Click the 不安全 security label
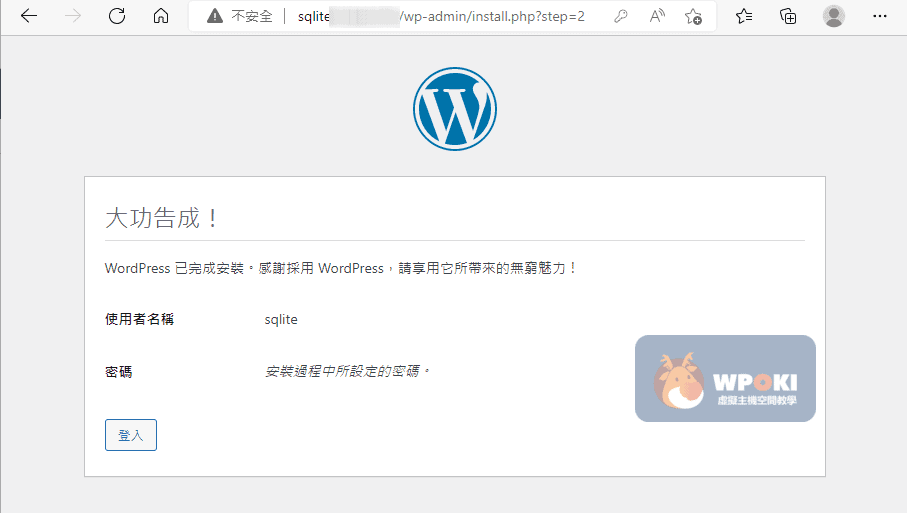Screen dimensions: 907x513 pos(252,16)
